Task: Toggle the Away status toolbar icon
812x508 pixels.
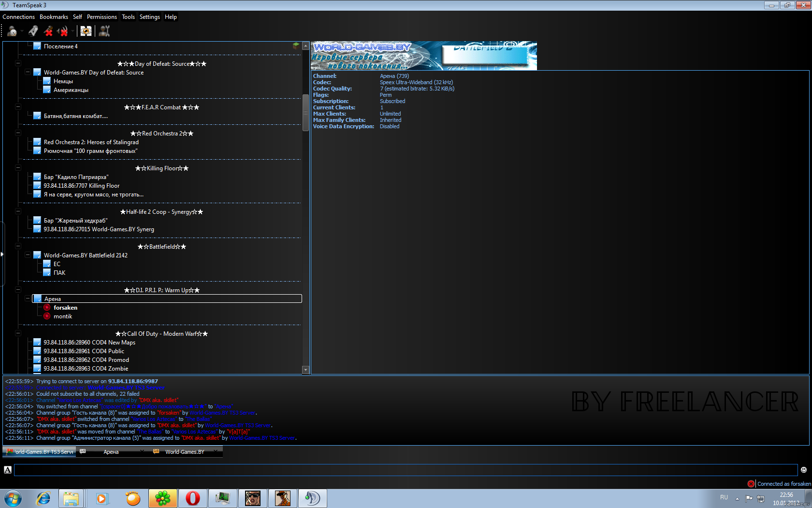Action: pos(12,31)
